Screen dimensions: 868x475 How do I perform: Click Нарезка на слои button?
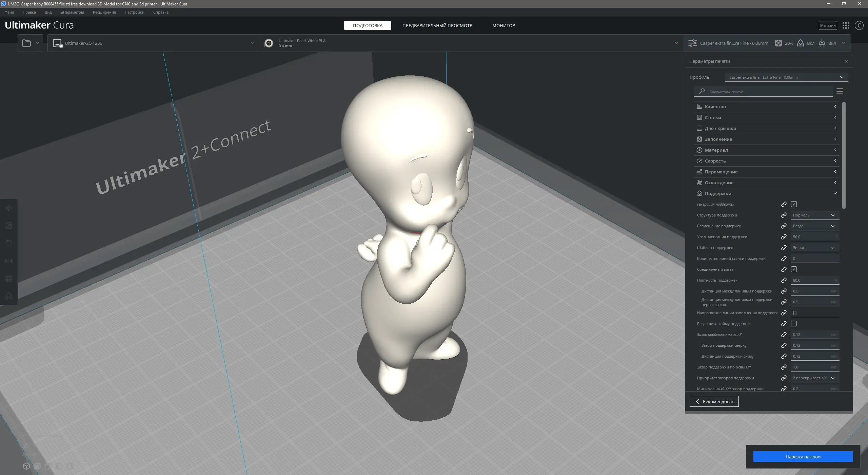click(803, 457)
